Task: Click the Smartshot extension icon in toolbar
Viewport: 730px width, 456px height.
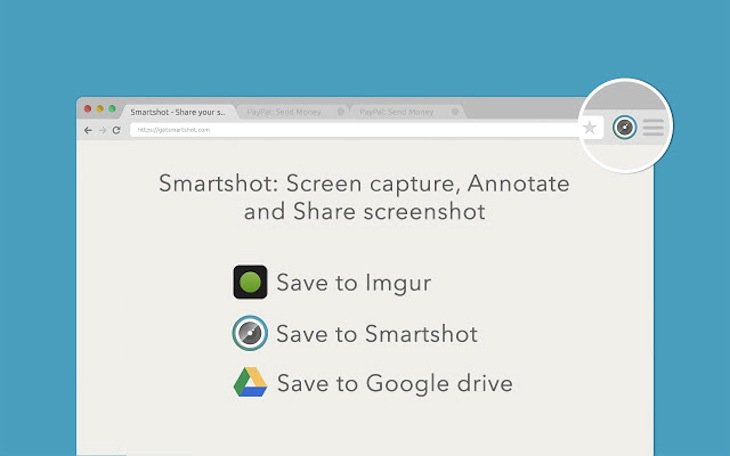Action: point(624,127)
